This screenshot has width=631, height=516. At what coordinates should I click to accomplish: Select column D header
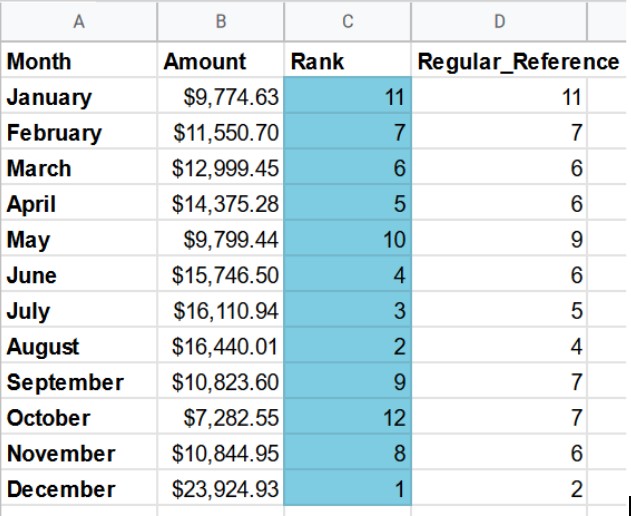[x=498, y=21]
